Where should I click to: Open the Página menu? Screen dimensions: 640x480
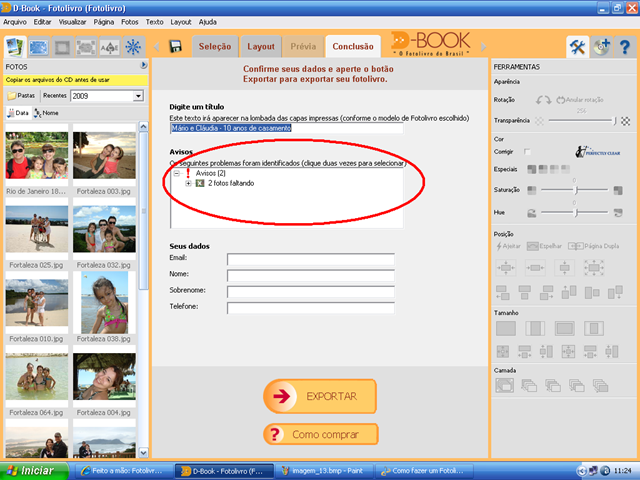click(104, 22)
